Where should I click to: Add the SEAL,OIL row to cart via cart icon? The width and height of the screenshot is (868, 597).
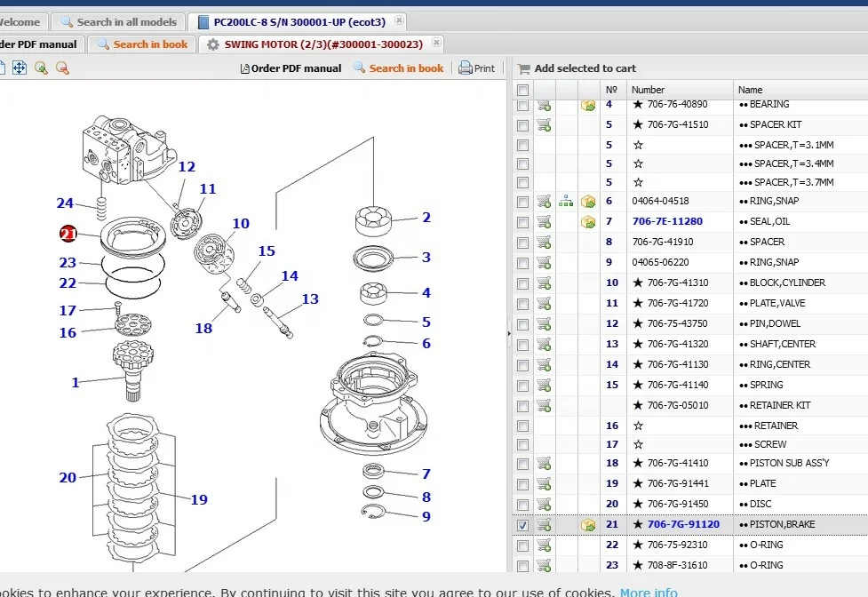(x=544, y=221)
